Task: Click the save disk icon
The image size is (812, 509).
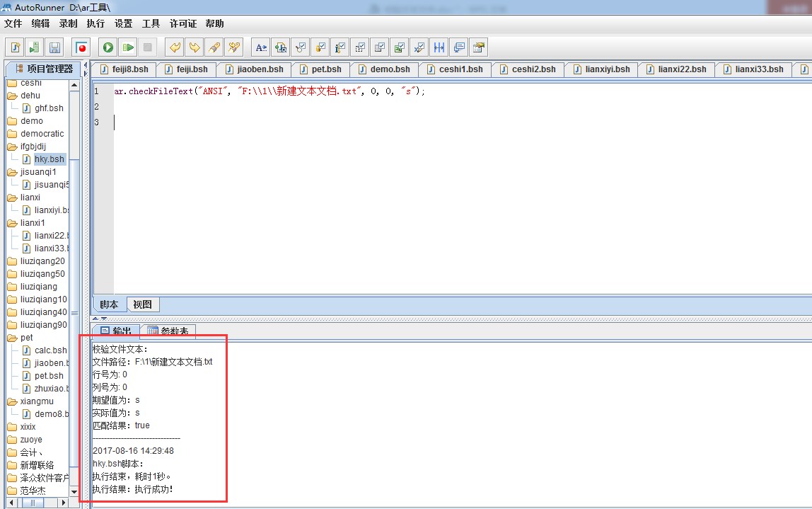Action: [x=54, y=47]
